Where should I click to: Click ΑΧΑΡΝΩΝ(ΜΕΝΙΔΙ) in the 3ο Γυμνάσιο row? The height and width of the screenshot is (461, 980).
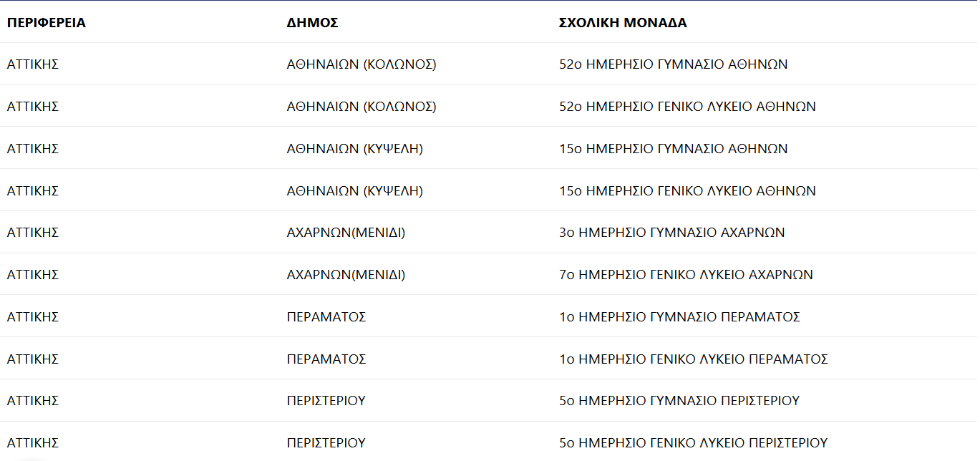point(346,233)
